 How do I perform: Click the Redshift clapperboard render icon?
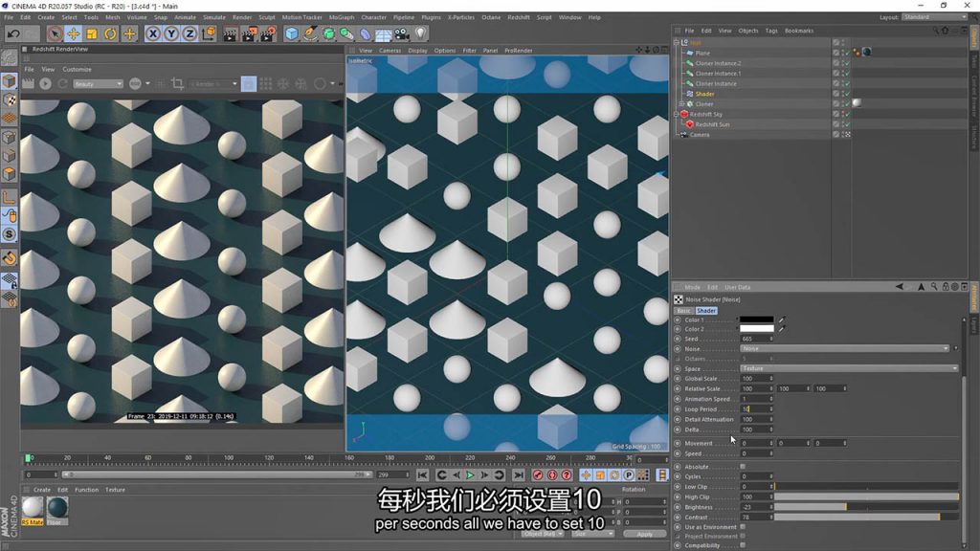coord(28,83)
